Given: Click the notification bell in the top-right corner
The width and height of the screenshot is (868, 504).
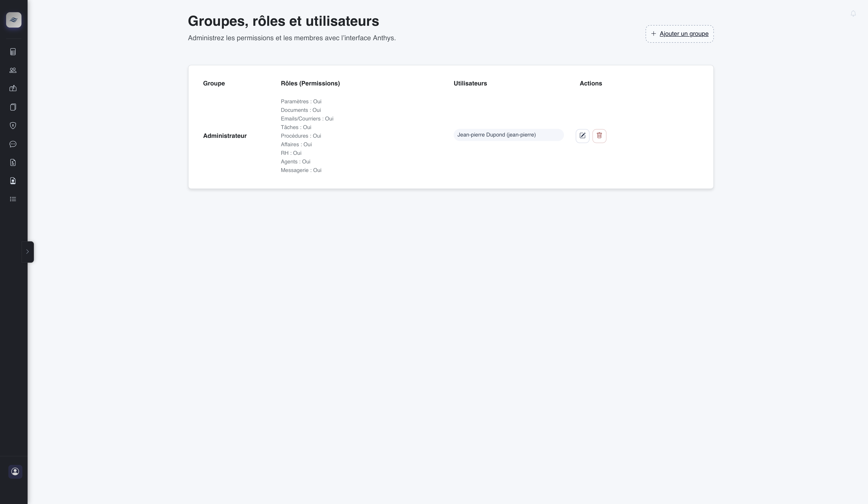Looking at the screenshot, I should pos(854,14).
